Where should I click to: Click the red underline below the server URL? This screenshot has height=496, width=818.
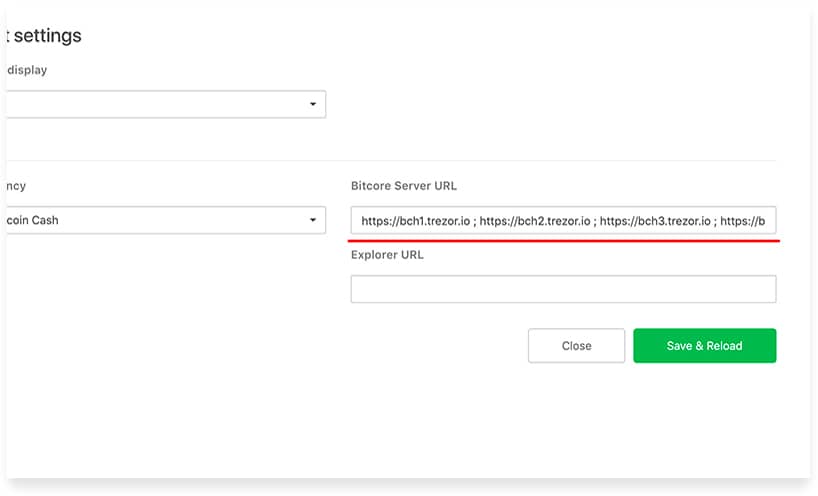[564, 241]
